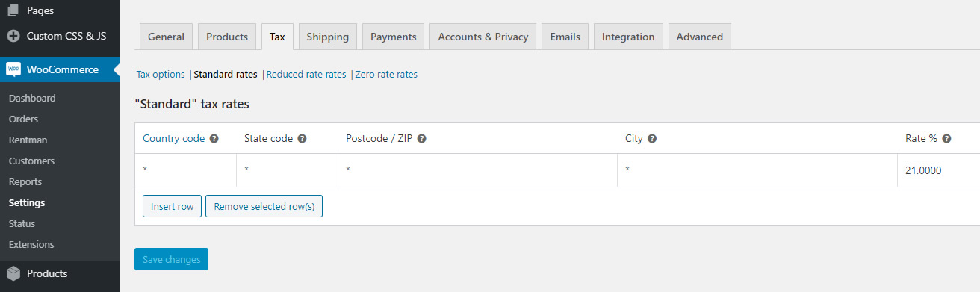
Task: Click the Rate % help icon
Action: click(x=946, y=139)
